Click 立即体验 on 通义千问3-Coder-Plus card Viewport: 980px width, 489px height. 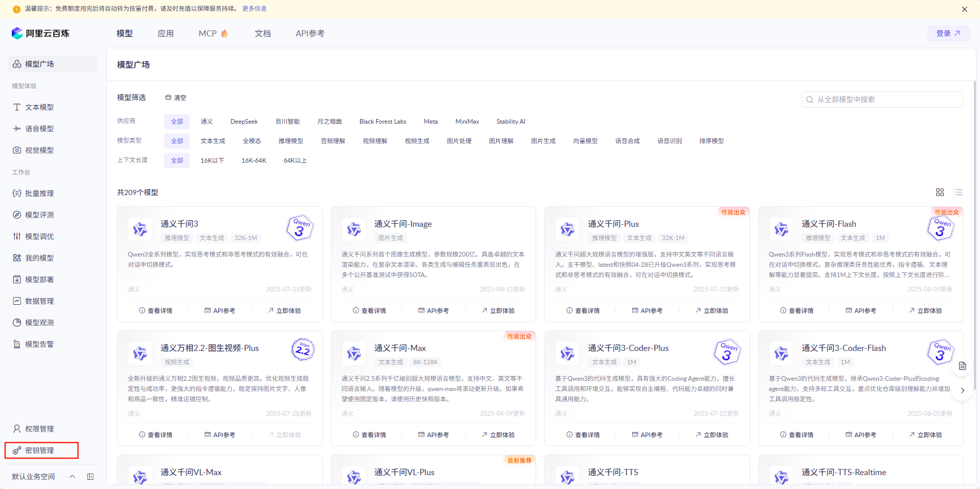click(712, 435)
